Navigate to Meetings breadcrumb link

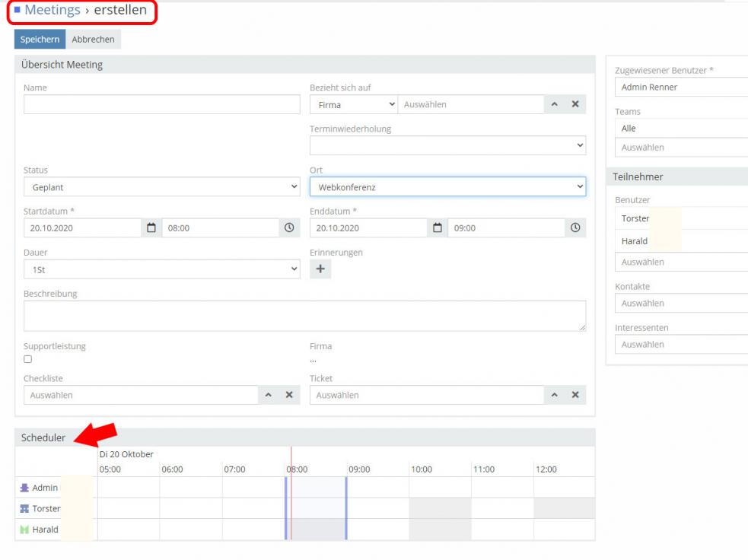[53, 11]
